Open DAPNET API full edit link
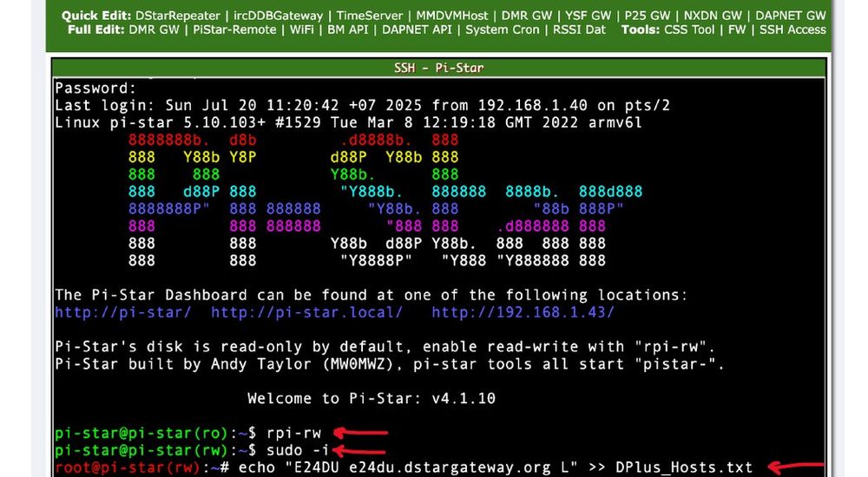Screen dimensions: 868x477 click(417, 29)
